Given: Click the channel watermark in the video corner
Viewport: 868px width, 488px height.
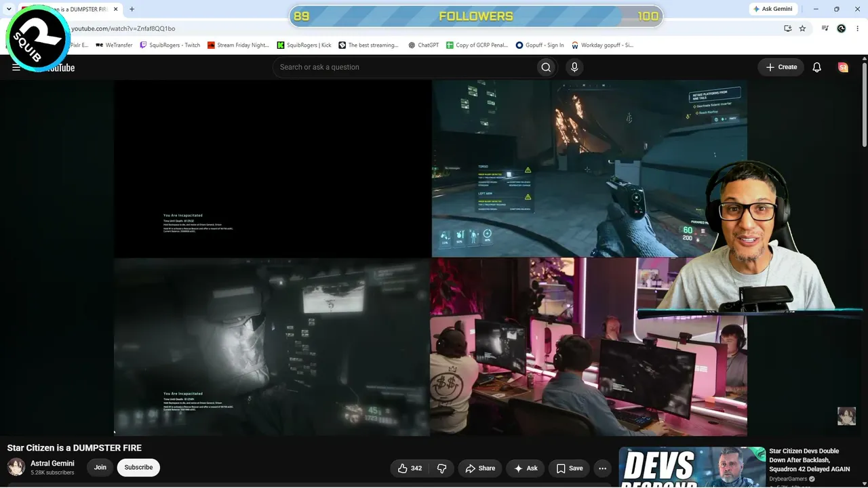Looking at the screenshot, I should pyautogui.click(x=846, y=415).
